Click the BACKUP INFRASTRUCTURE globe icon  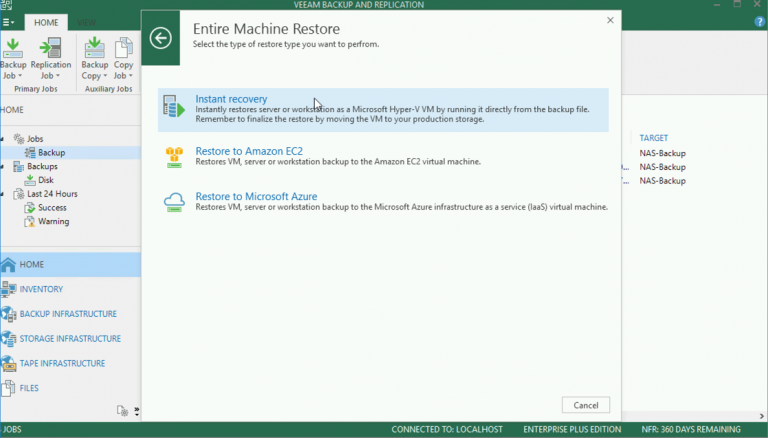(8, 314)
